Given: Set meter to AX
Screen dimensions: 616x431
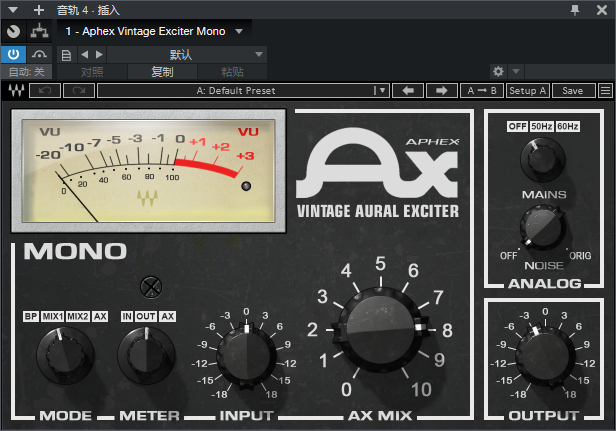Looking at the screenshot, I should click(x=167, y=316).
